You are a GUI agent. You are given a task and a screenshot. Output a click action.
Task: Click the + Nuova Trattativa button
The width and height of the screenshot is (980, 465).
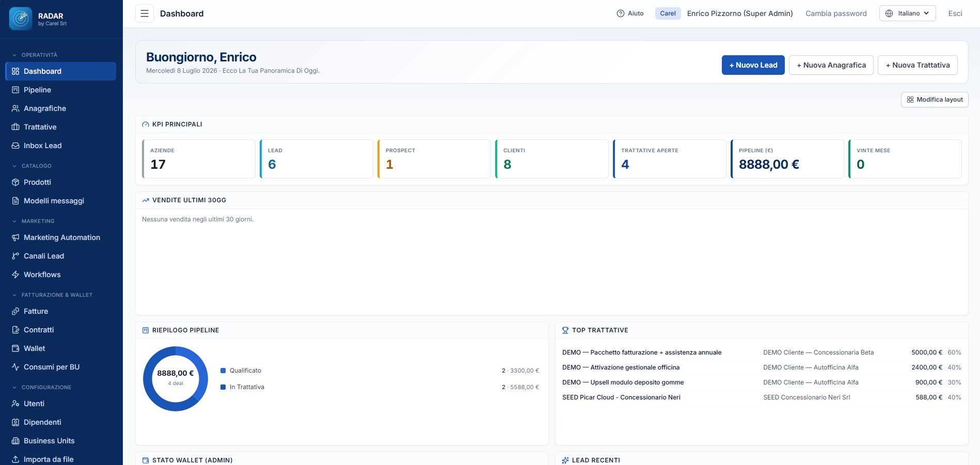pos(918,65)
